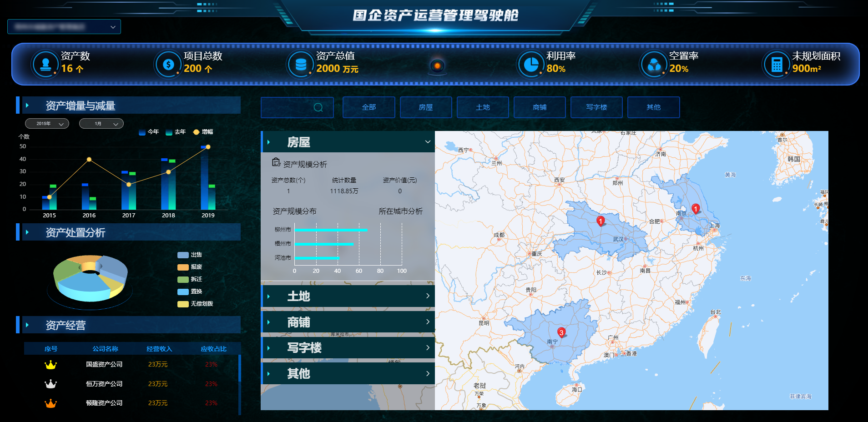868x422 pixels.
Task: Click the 写字楼 filter button
Action: click(596, 107)
